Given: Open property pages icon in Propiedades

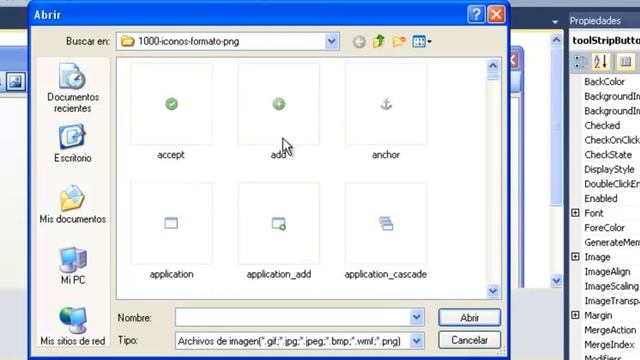Looking at the screenshot, I should (625, 62).
